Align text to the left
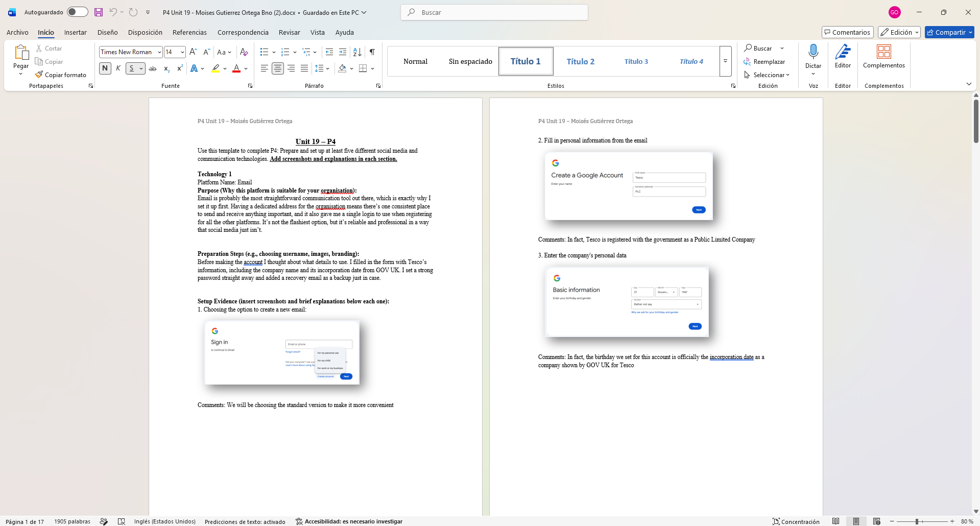980x526 pixels. coord(264,68)
